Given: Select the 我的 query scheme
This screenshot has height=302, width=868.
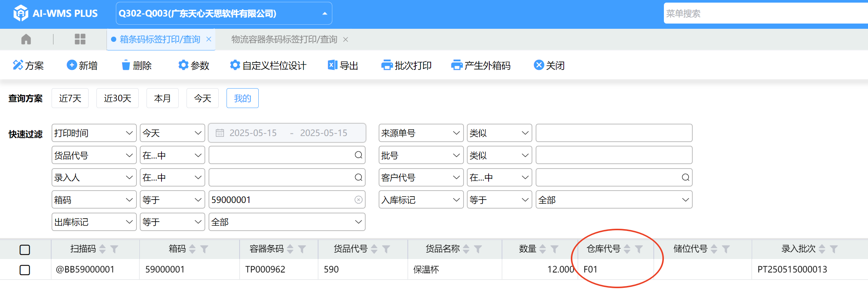Looking at the screenshot, I should pos(242,98).
